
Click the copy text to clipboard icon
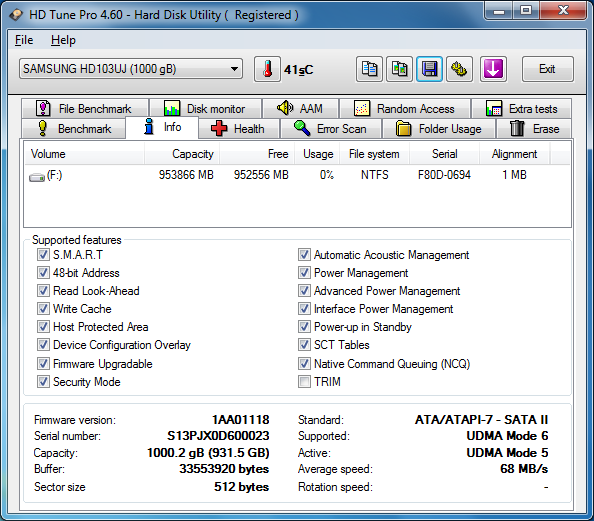[x=369, y=69]
